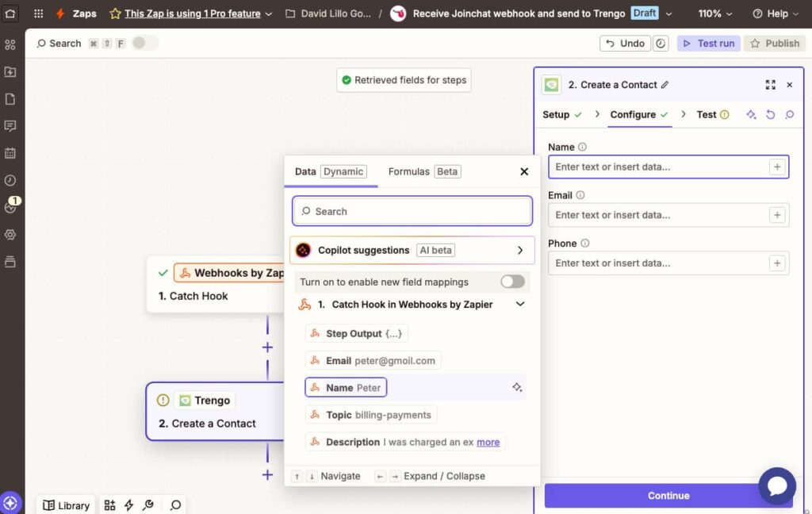Screen dimensions: 812x514
Task: Select the Name Peter data pill
Action: 346,388
